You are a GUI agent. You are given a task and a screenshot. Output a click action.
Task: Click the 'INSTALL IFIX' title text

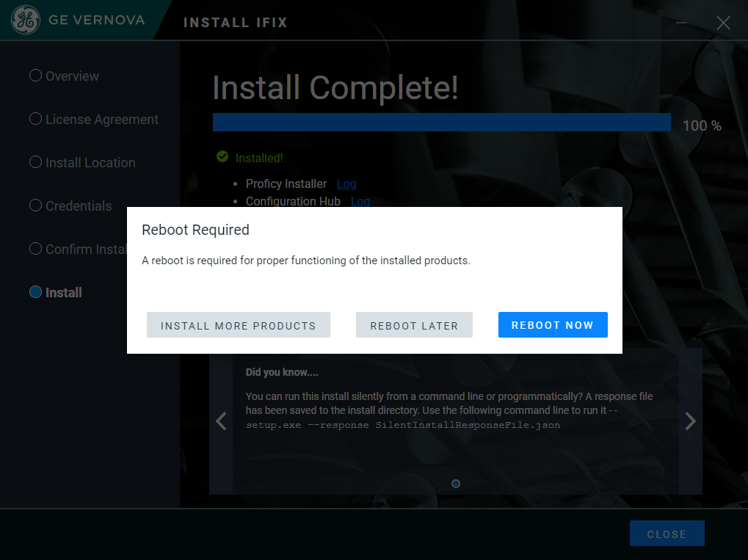[235, 23]
